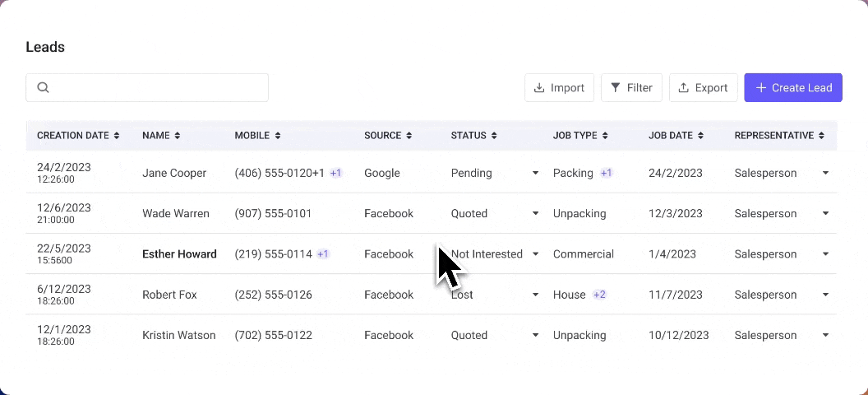Image resolution: width=868 pixels, height=395 pixels.
Task: Open Robert Fox's Lost status dropdown
Action: [535, 295]
